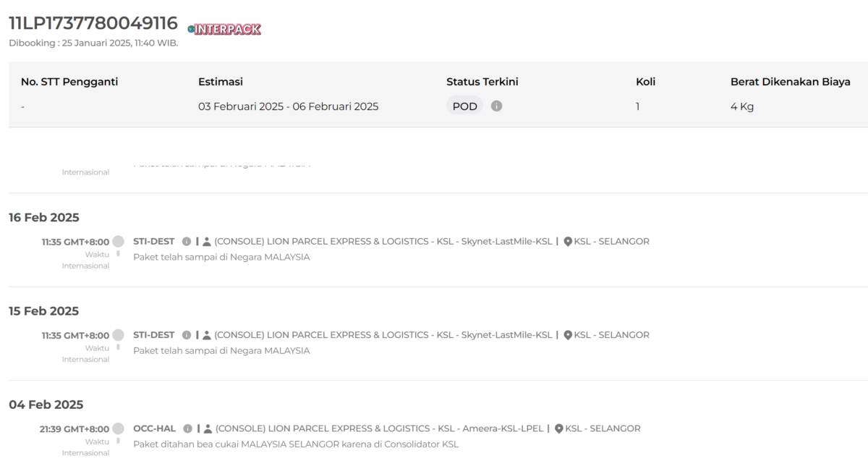Click location pin in 04 Feb entry
Image resolution: width=868 pixels, height=469 pixels.
click(559, 428)
